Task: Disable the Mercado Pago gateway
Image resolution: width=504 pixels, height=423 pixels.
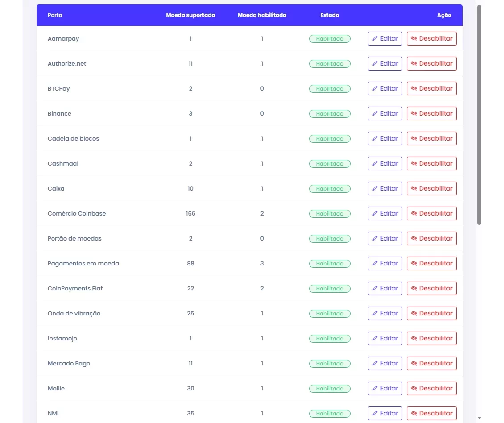Action: pyautogui.click(x=431, y=364)
